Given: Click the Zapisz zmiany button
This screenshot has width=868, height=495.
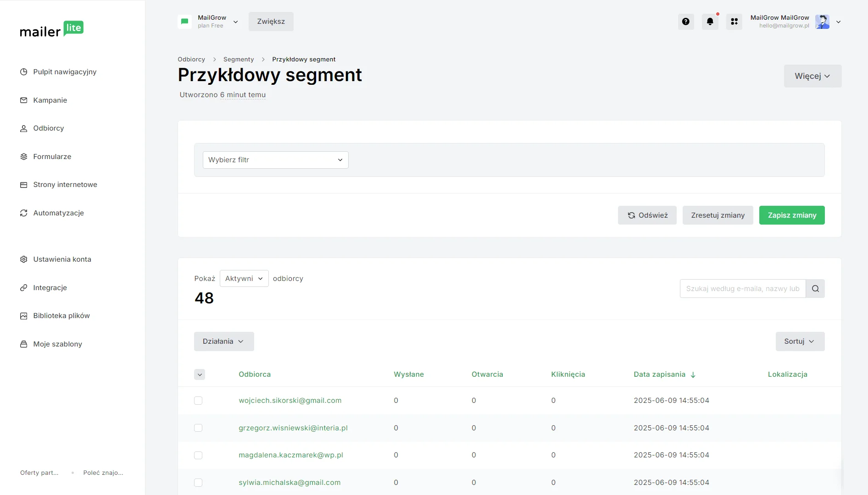Looking at the screenshot, I should point(791,215).
